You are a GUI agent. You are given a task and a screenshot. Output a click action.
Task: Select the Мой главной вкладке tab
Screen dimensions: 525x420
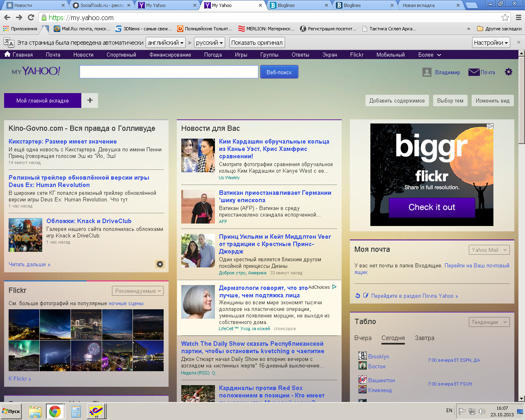coord(43,100)
